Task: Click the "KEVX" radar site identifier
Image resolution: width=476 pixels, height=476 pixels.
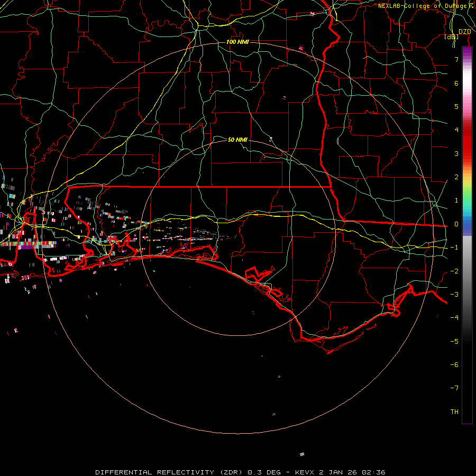Action: (x=305, y=472)
